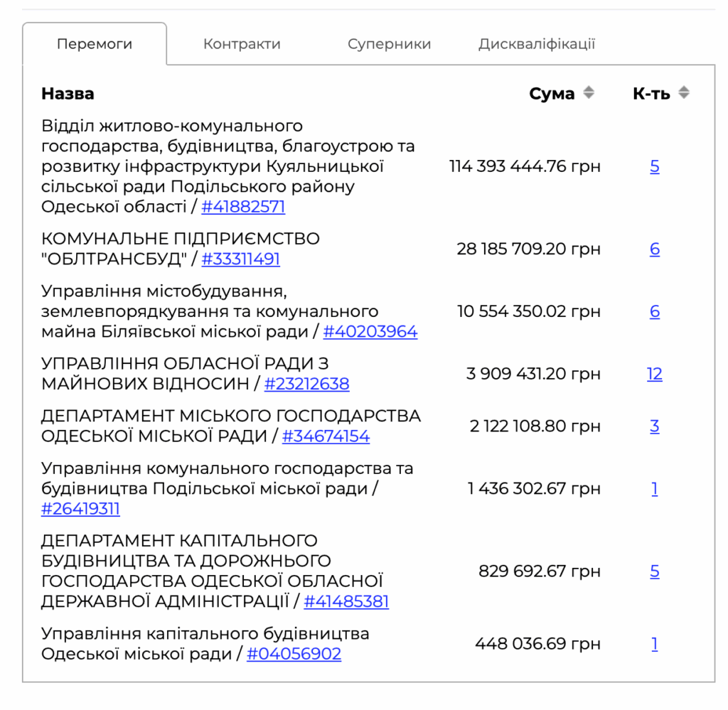Click the УПРАВЛІННЯ ОБЛАСНОЇ РАДИ З МАЙНОВИХ ВІДНОСИН text
This screenshot has width=728, height=710.
[185, 374]
